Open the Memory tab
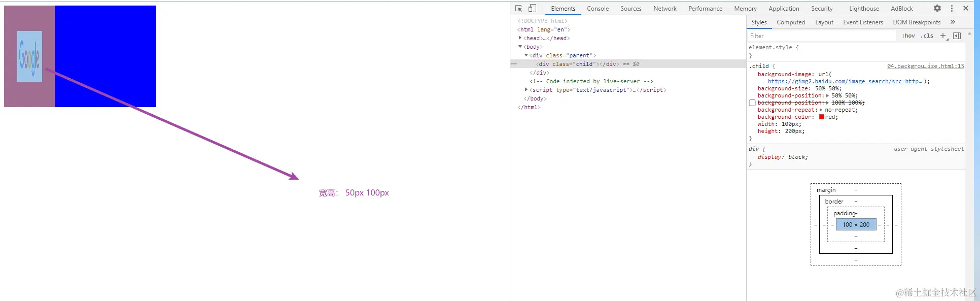Image resolution: width=980 pixels, height=301 pixels. pos(745,9)
